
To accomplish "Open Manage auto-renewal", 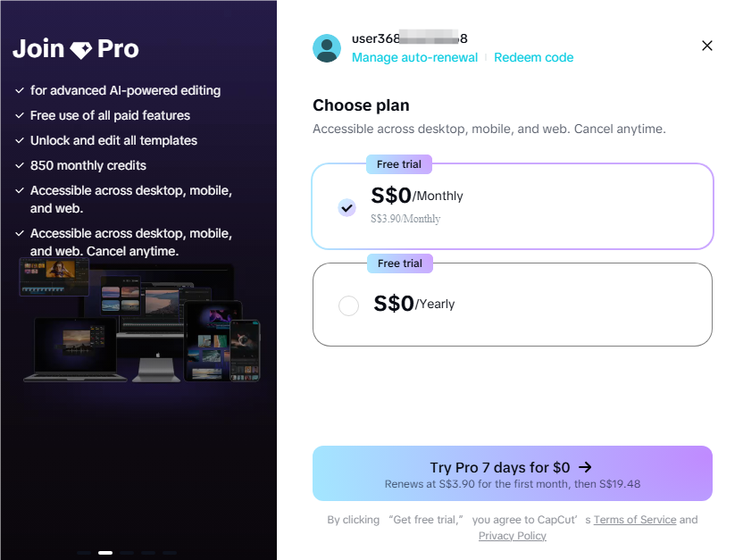I will tap(414, 56).
